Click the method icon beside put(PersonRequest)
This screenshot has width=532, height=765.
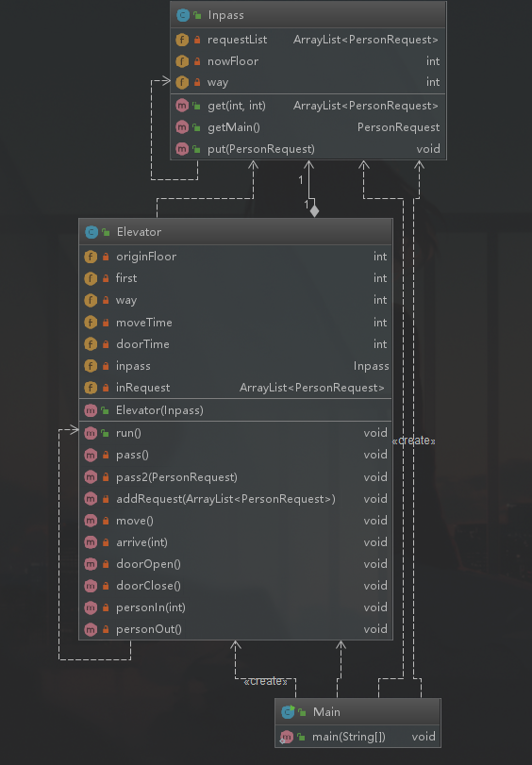tap(182, 149)
